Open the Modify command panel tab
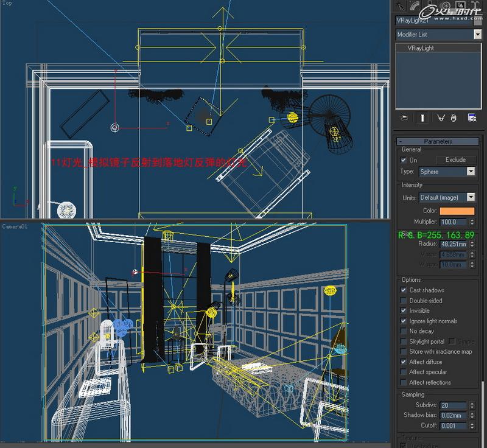Viewport: 487px width, 448px height. tap(415, 6)
